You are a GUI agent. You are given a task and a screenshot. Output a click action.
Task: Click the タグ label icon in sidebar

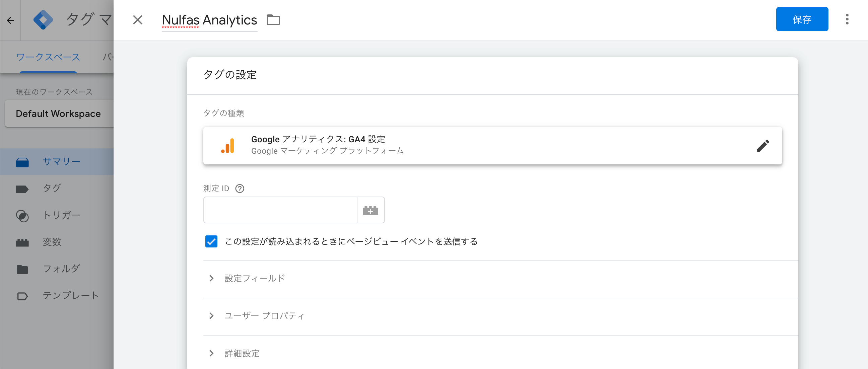coord(22,189)
